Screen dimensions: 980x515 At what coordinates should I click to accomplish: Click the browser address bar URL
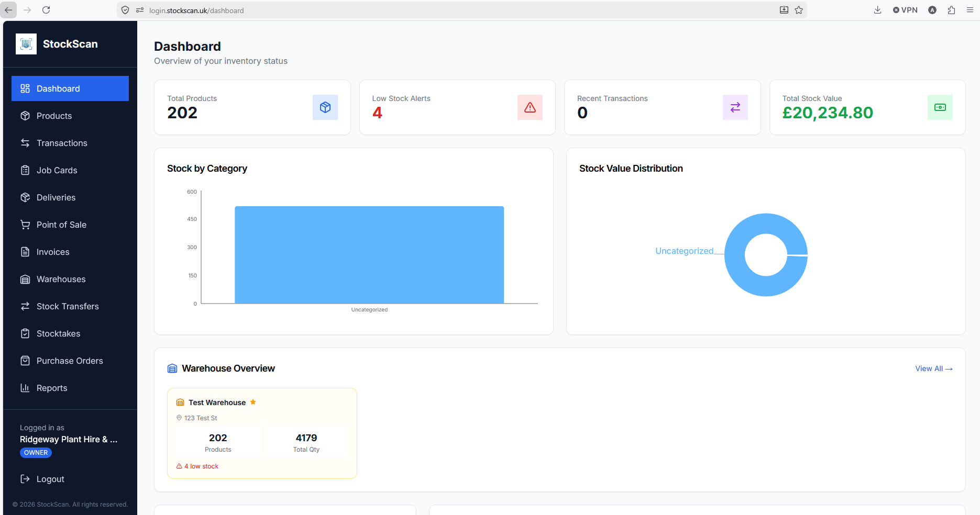click(x=196, y=10)
